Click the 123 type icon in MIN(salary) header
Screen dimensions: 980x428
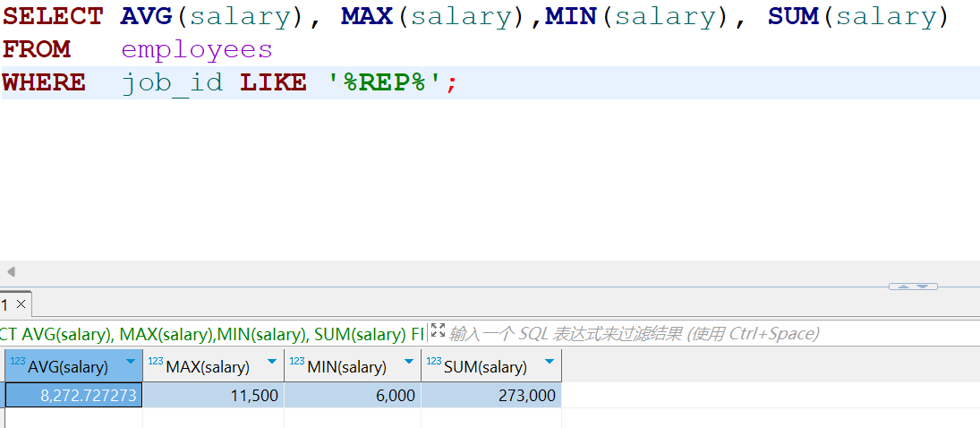point(297,362)
